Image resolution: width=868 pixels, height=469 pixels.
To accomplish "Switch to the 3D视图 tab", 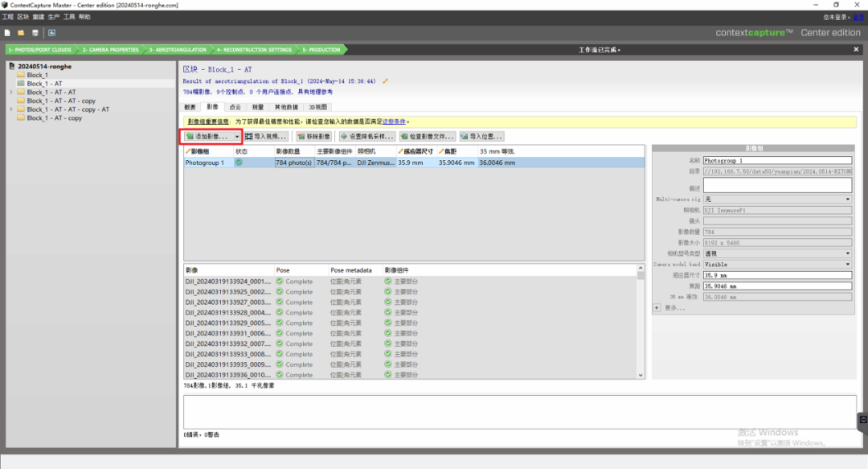I will 317,107.
